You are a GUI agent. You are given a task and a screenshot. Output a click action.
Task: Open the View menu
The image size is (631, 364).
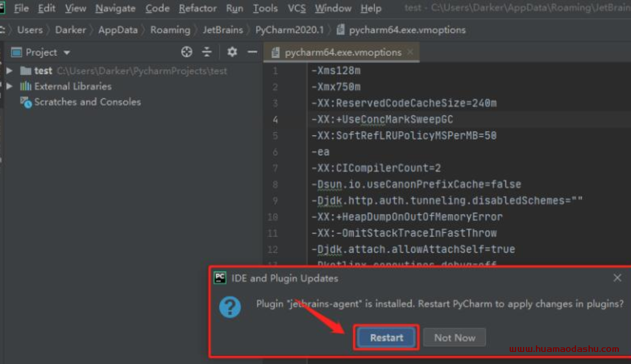pos(76,8)
